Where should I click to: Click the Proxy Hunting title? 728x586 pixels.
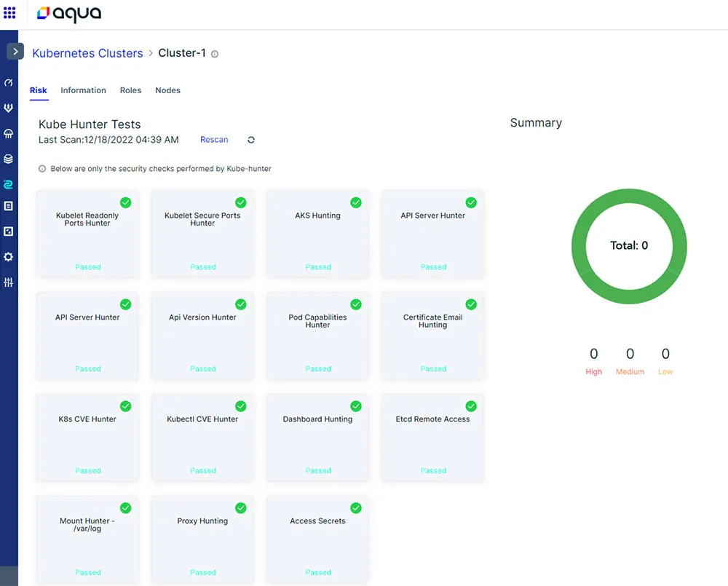[202, 521]
